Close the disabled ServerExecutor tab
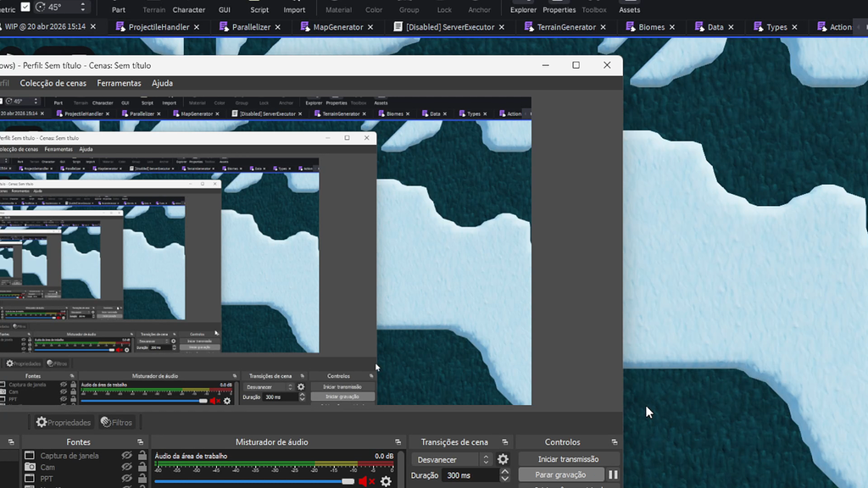Image resolution: width=868 pixels, height=488 pixels. (502, 27)
